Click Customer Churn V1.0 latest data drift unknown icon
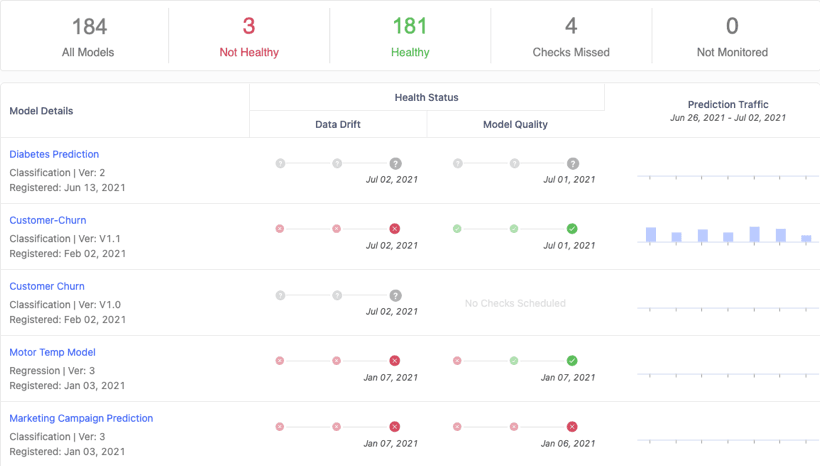 395,295
